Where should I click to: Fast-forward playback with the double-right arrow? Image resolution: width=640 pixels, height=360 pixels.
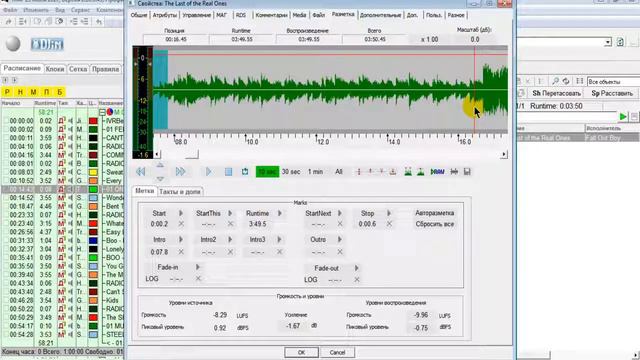tap(180, 171)
